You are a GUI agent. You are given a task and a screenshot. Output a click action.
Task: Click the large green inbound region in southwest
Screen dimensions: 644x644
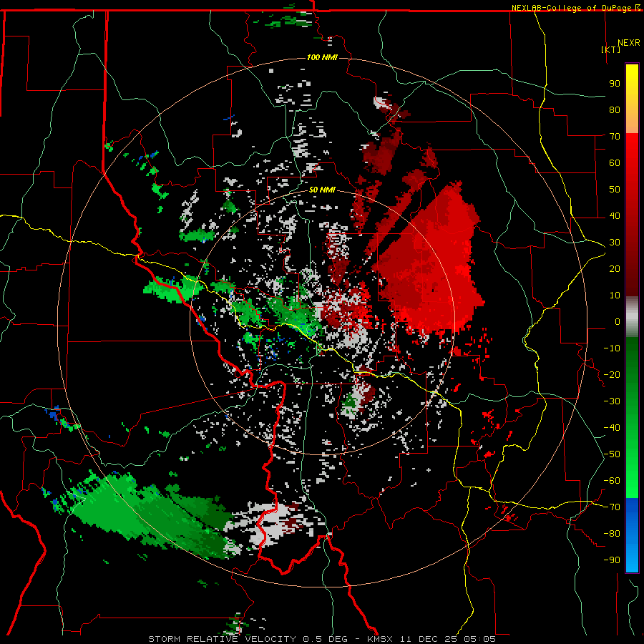click(x=148, y=515)
